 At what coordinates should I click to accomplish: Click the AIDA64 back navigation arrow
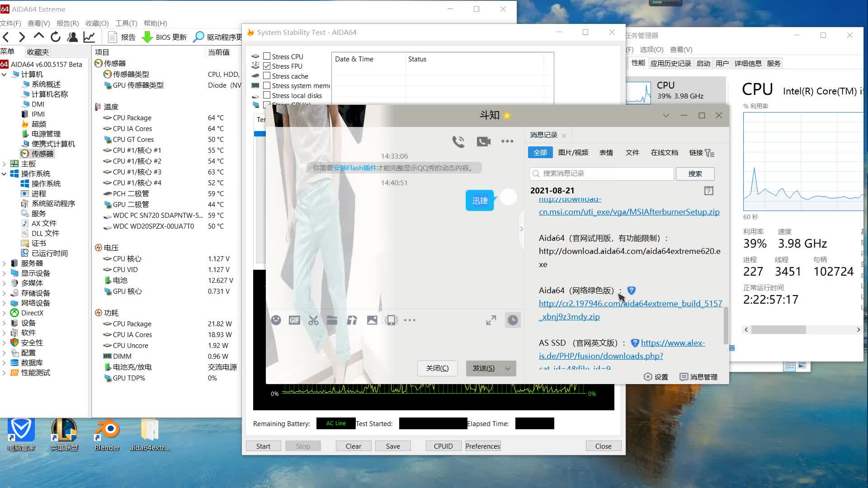(6, 37)
